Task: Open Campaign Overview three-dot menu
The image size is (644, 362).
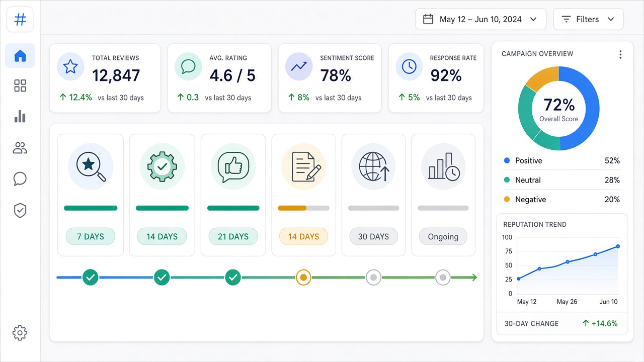Action: click(620, 54)
